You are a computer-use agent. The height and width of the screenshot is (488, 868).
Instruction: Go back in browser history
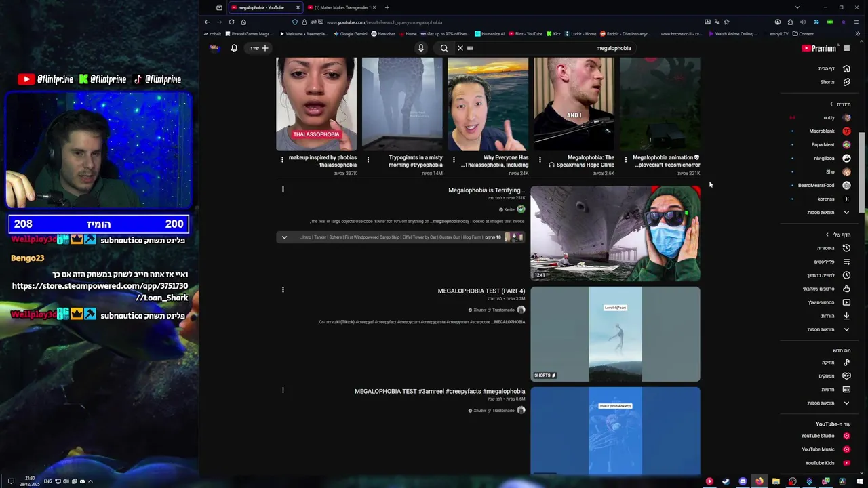[x=207, y=22]
